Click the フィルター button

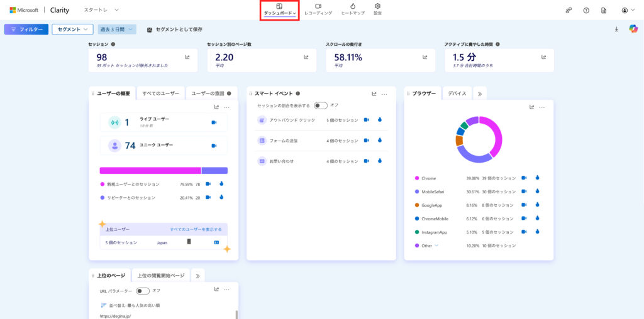tap(26, 30)
